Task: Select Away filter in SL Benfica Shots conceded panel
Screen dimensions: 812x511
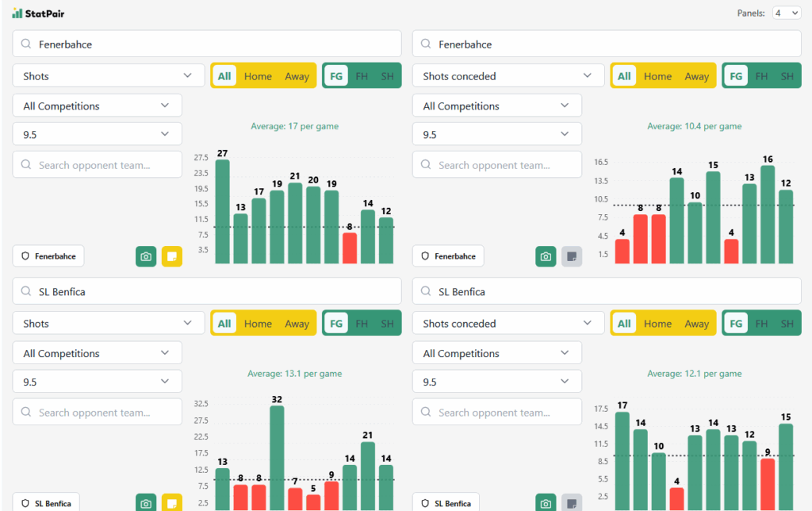Action: coord(696,324)
